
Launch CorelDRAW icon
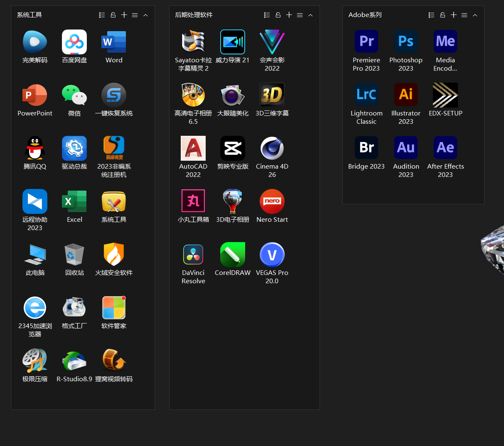click(233, 255)
